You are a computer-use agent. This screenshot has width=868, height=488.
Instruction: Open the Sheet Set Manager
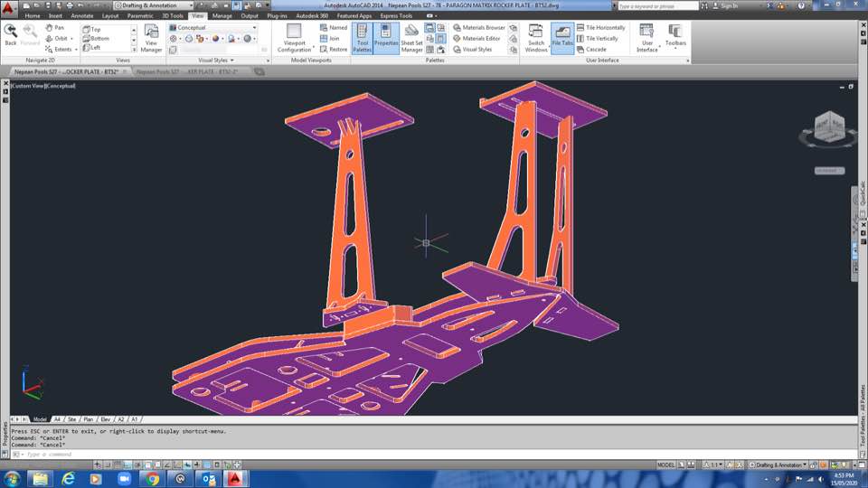411,37
